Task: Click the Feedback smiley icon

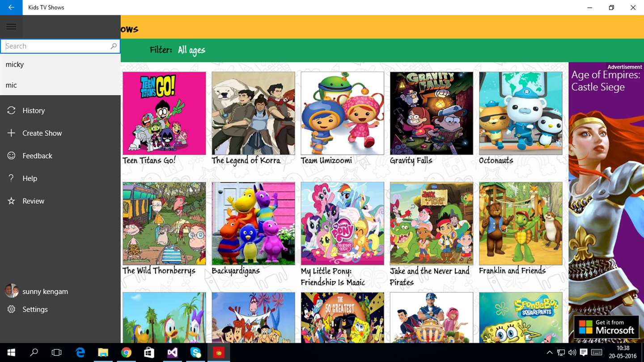Action: pos(12,156)
